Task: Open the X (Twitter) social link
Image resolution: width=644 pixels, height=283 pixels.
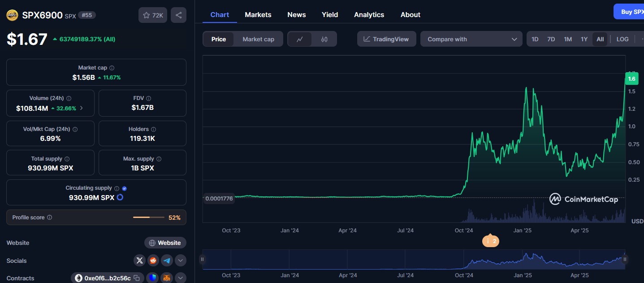Action: pos(140,261)
